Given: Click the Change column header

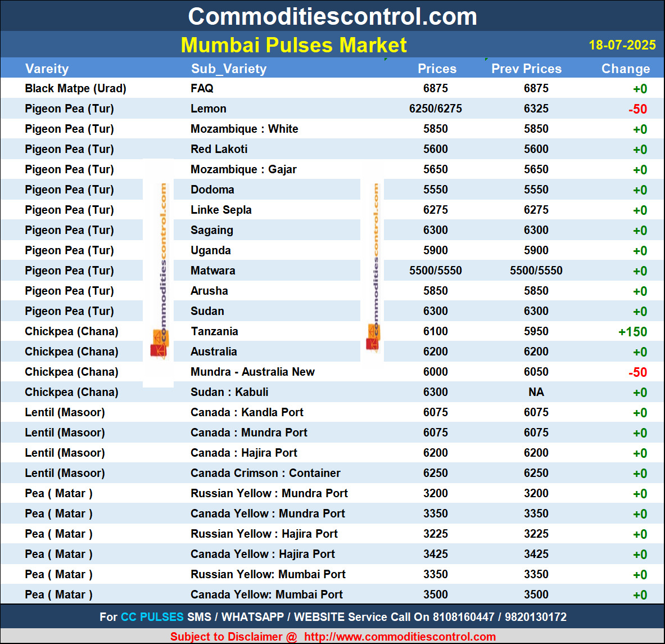Looking at the screenshot, I should click(x=625, y=69).
